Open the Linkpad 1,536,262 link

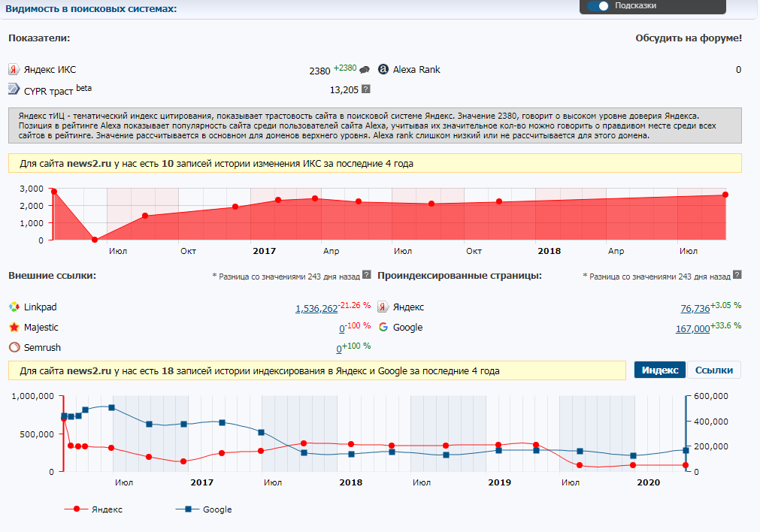(316, 309)
